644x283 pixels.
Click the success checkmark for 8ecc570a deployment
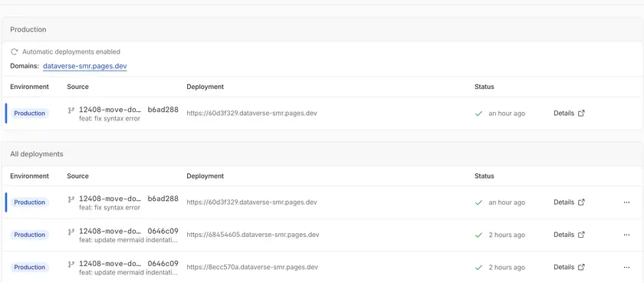point(478,268)
